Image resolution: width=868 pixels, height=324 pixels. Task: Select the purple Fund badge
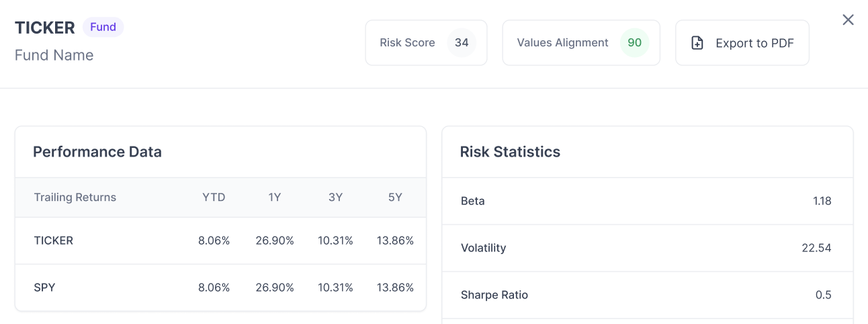103,27
